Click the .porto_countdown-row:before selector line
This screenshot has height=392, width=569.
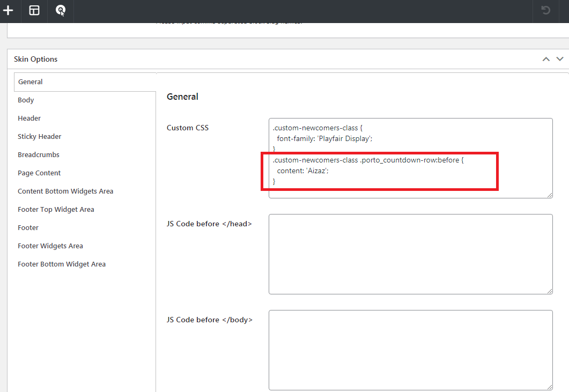(x=368, y=160)
